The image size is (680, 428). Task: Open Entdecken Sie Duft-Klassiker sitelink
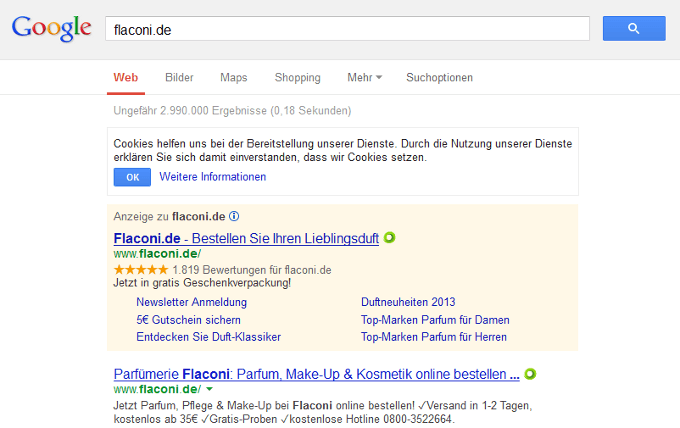[x=208, y=337]
